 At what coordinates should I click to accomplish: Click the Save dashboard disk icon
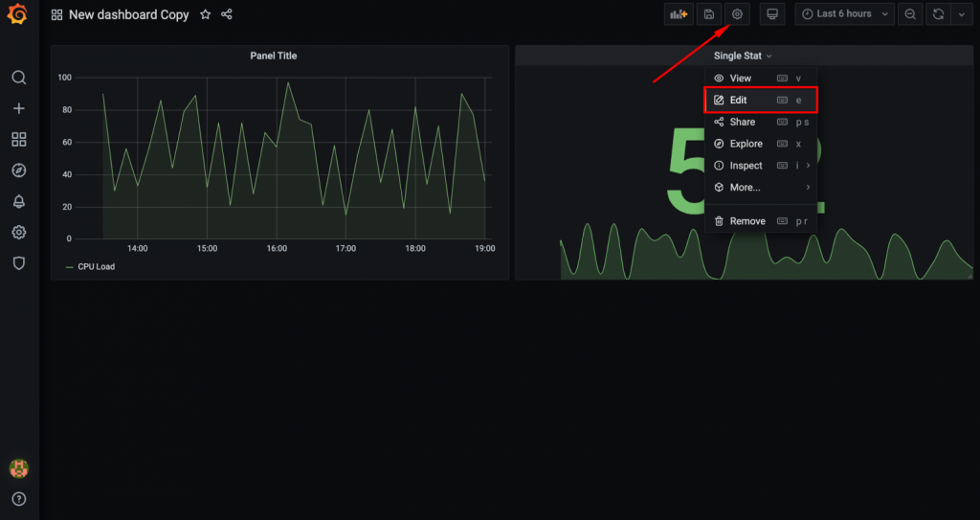[x=708, y=14]
